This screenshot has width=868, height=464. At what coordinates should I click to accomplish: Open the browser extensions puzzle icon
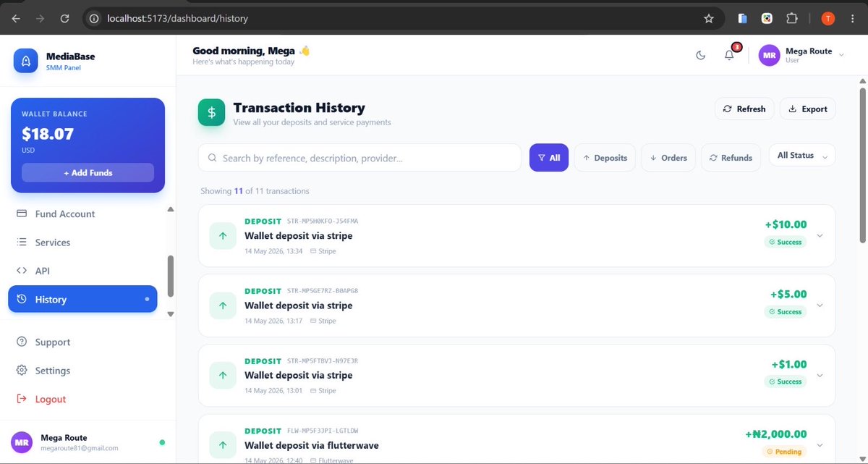pos(791,18)
